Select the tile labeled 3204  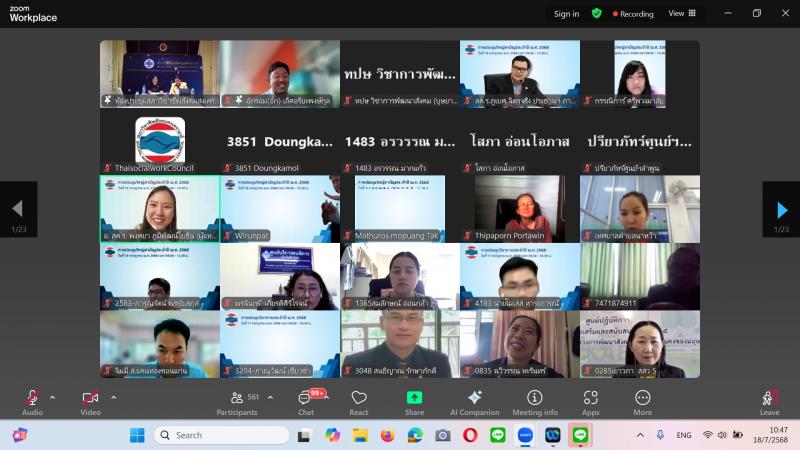[x=280, y=344]
